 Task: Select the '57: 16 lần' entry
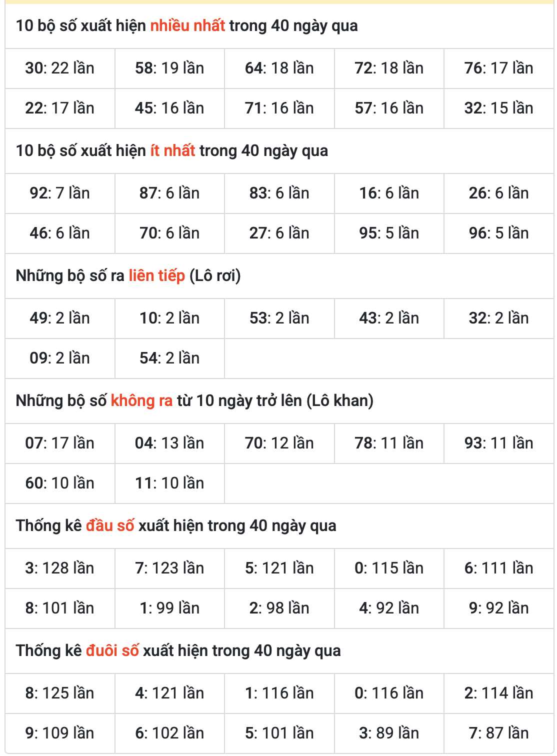(x=389, y=108)
